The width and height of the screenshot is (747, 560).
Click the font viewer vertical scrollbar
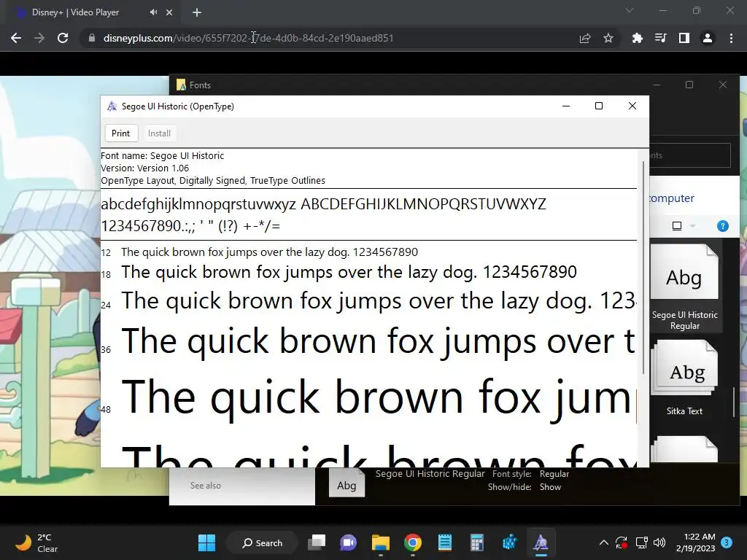click(643, 267)
